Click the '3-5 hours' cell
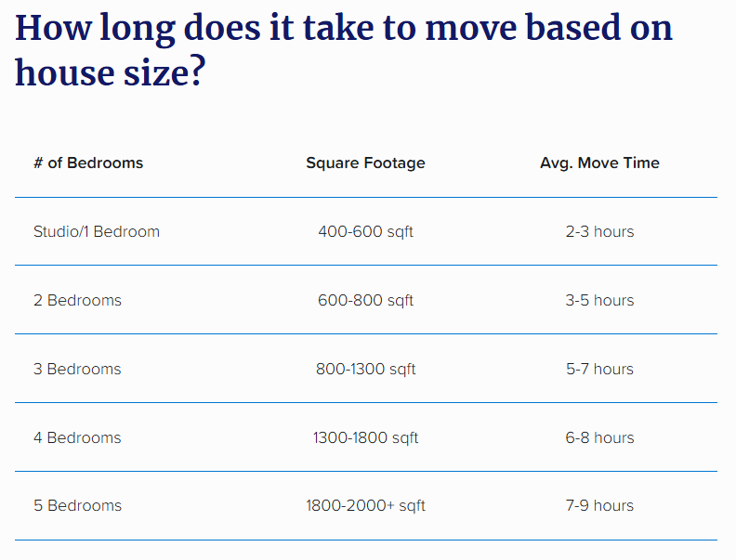The width and height of the screenshot is (736, 560). [599, 300]
